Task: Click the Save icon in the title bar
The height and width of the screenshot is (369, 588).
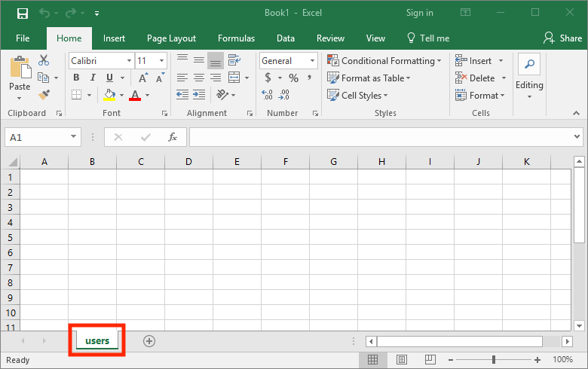Action: click(23, 14)
